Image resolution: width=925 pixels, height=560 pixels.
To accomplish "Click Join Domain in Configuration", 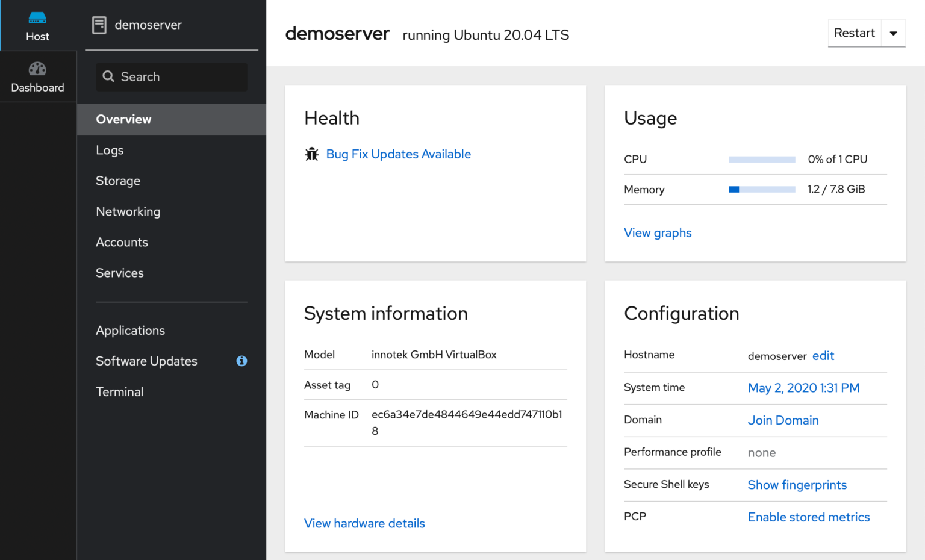I will pyautogui.click(x=783, y=420).
